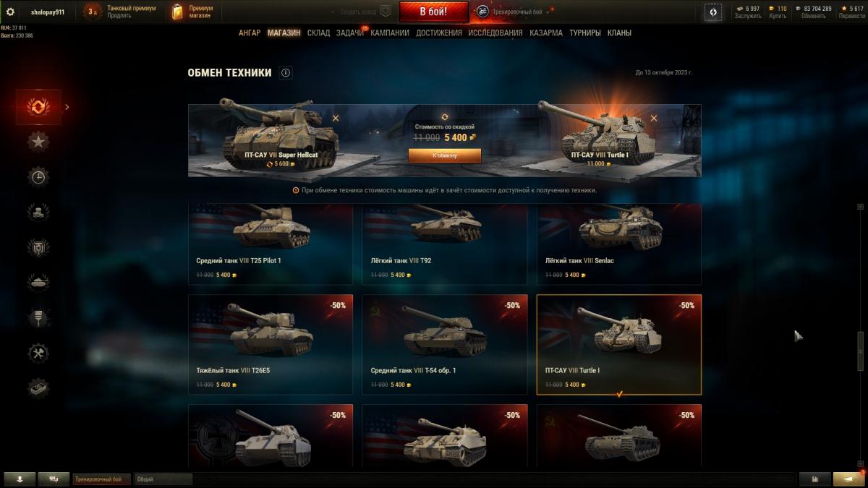Remove Turtle I from exchange slot
The width and height of the screenshot is (868, 488).
pyautogui.click(x=654, y=118)
